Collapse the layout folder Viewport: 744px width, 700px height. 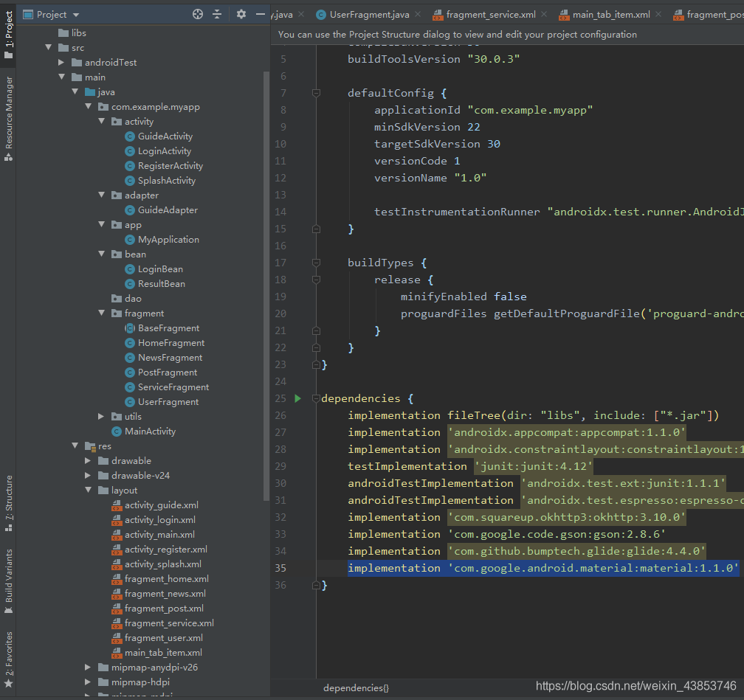(x=89, y=490)
